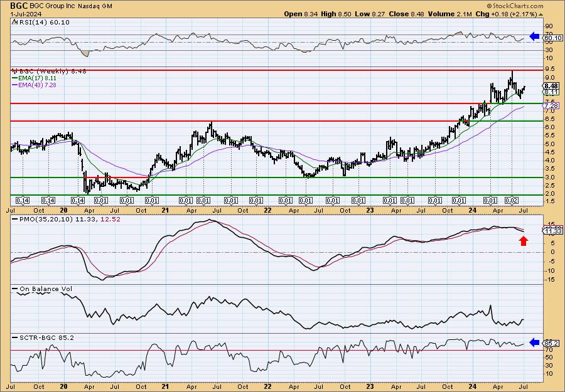The width and height of the screenshot is (565, 392).
Task: Click the 60.10 RSI value tag on right axis
Action: 552,38
